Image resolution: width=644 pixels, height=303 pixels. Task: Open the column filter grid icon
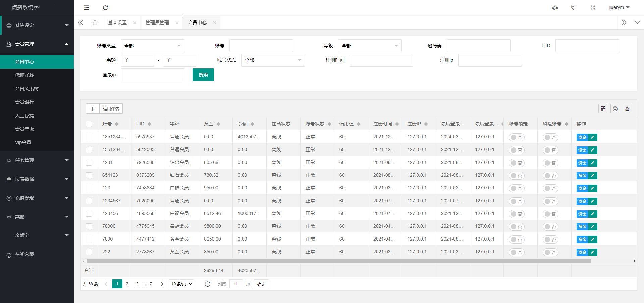point(603,109)
